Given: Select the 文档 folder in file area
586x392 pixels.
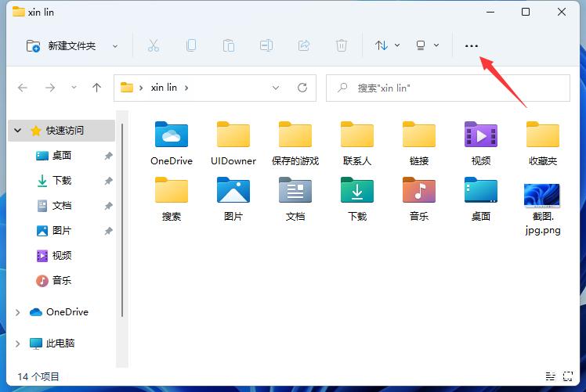Looking at the screenshot, I should click(295, 200).
